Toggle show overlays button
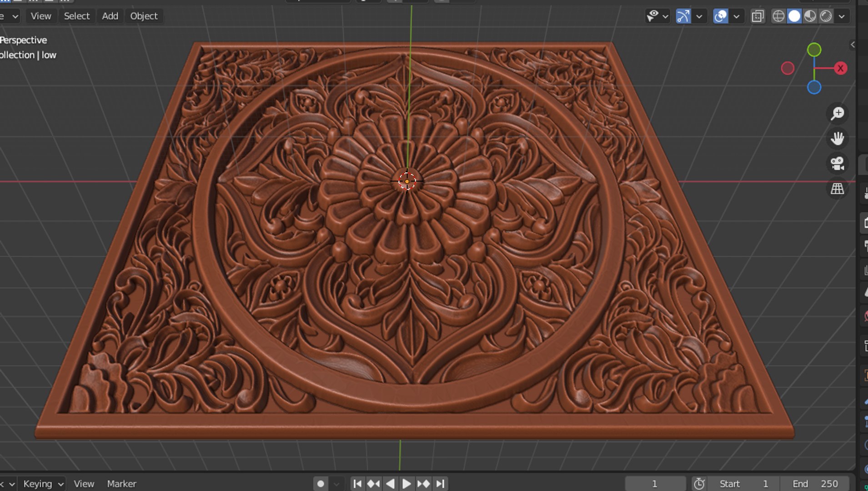The width and height of the screenshot is (868, 491). point(721,16)
